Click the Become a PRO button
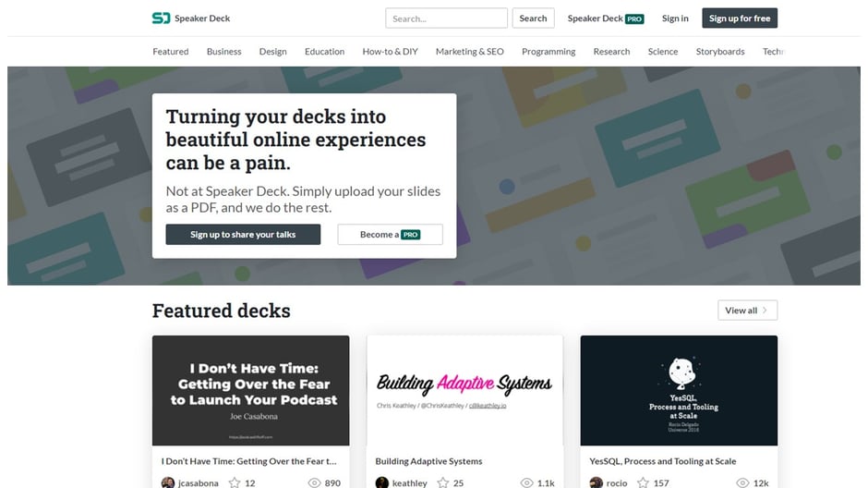This screenshot has width=868, height=488. coord(391,235)
